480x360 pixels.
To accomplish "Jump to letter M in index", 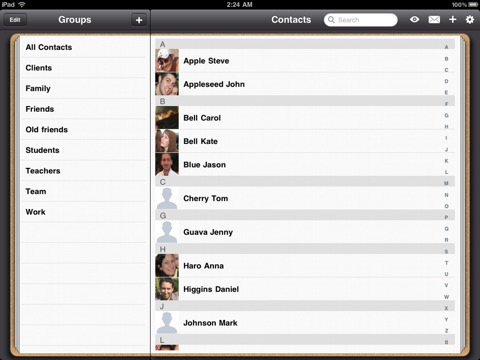I will pos(446,183).
